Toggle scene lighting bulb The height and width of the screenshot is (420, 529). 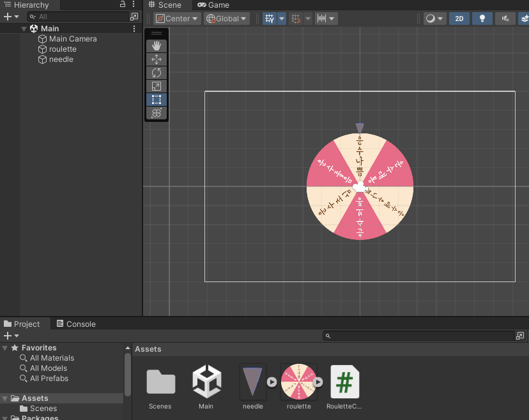[x=482, y=19]
